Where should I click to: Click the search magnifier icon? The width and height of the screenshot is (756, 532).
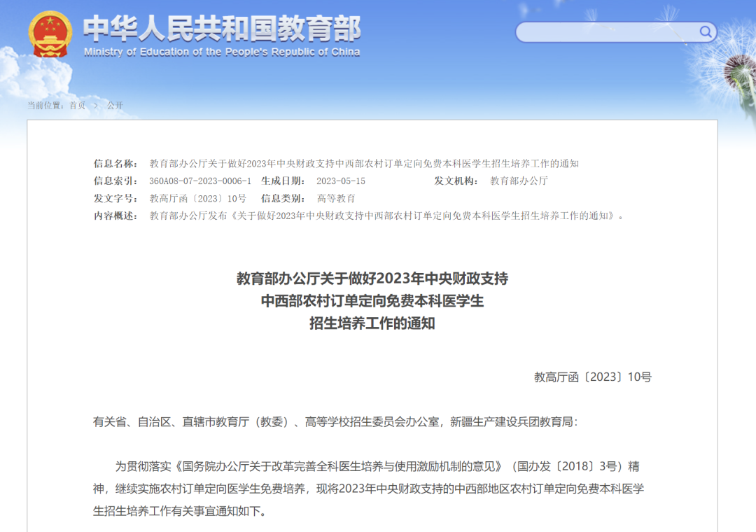(706, 32)
